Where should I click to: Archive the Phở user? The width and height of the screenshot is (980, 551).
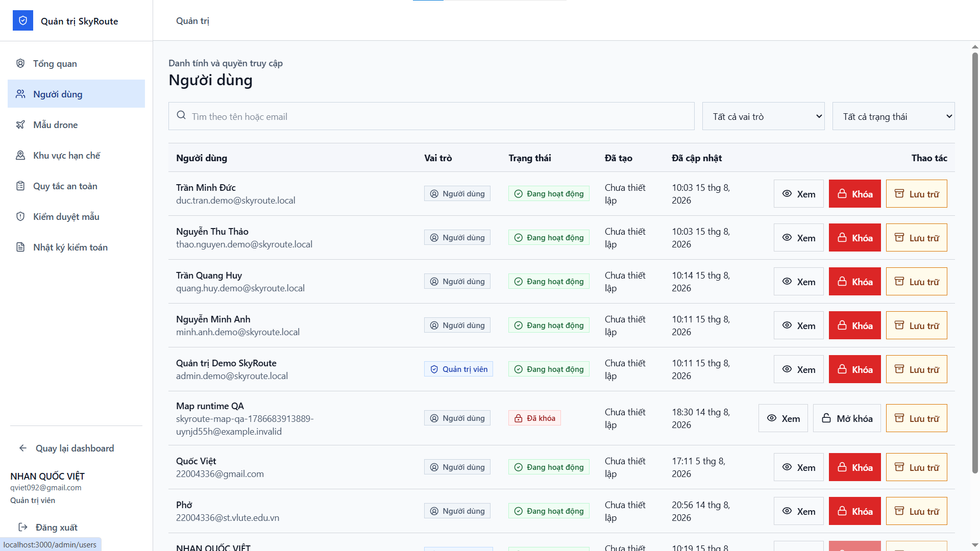pyautogui.click(x=916, y=511)
